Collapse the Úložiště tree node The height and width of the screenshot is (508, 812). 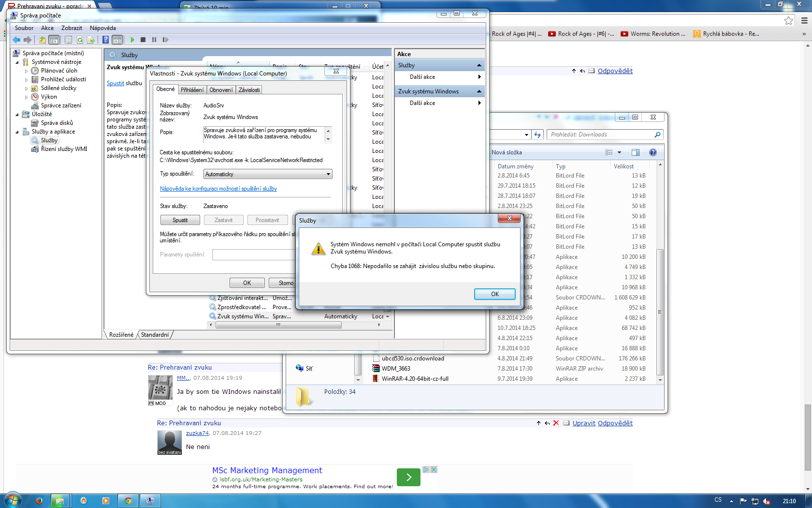(17, 115)
